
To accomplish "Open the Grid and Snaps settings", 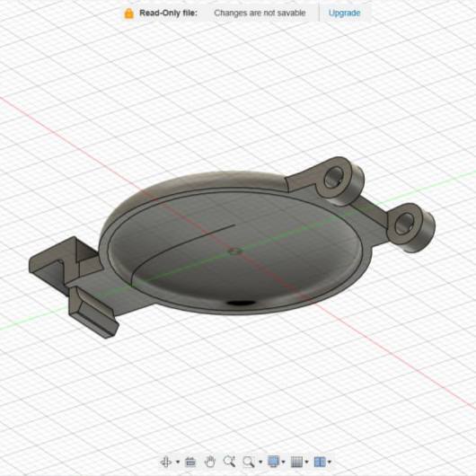I will [x=297, y=462].
